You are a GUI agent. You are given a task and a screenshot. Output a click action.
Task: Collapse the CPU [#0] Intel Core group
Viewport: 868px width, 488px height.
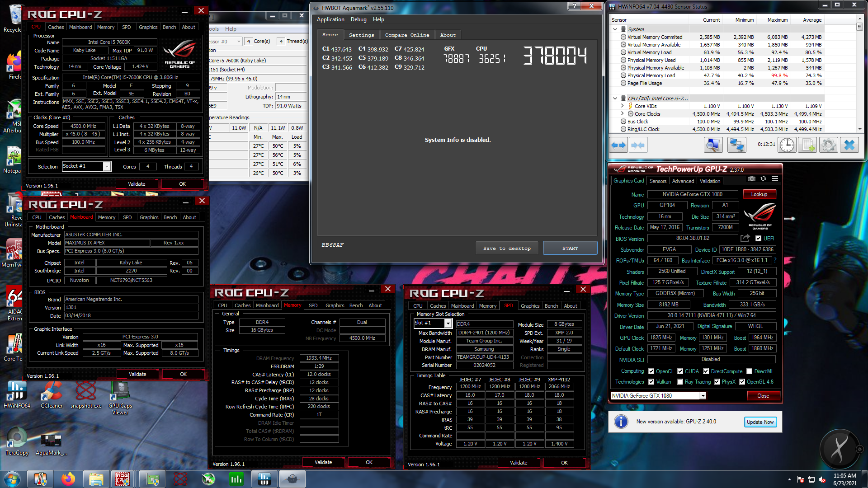[615, 99]
